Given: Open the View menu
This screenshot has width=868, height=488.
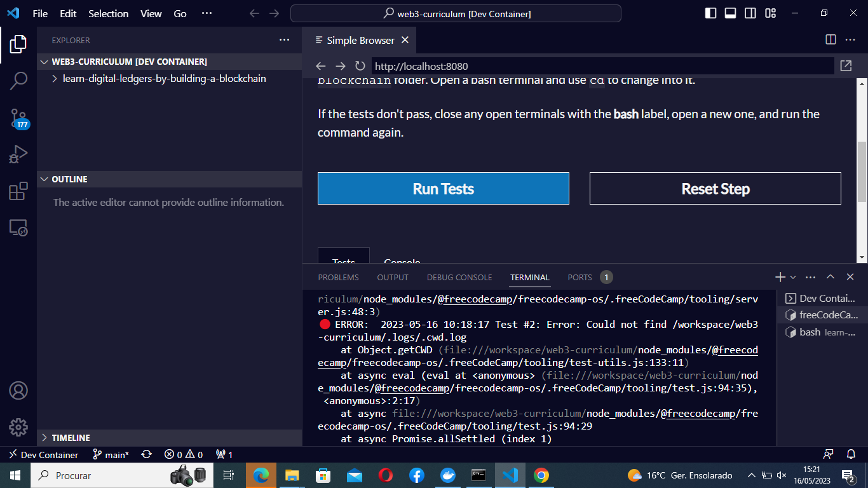Looking at the screenshot, I should pos(151,13).
